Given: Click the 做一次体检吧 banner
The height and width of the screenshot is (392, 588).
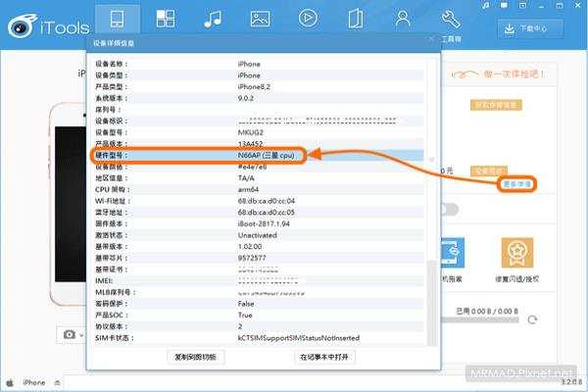Looking at the screenshot, I should point(498,74).
